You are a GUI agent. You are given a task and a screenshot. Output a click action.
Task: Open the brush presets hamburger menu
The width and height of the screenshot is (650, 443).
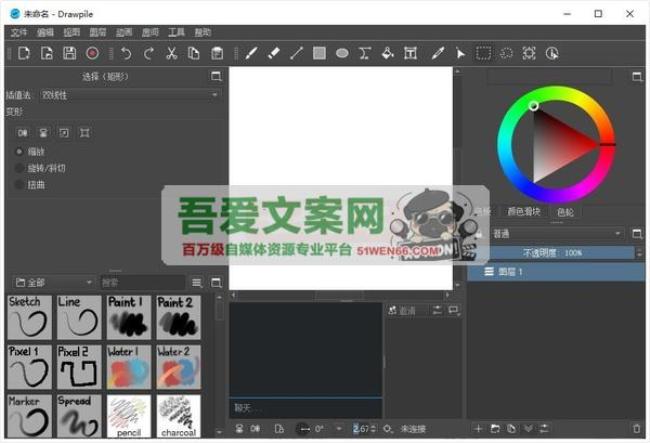197,283
